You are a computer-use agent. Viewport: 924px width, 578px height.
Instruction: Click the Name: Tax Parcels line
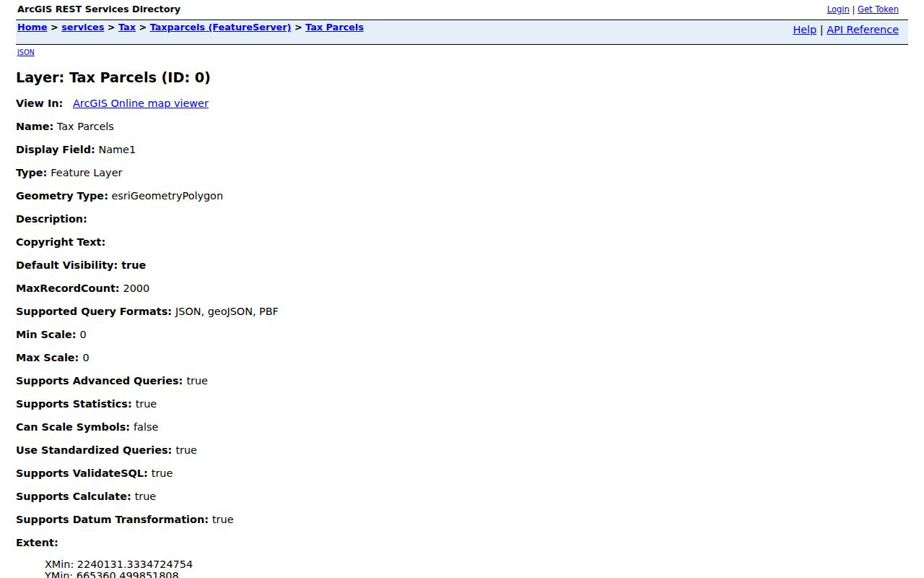click(x=65, y=126)
